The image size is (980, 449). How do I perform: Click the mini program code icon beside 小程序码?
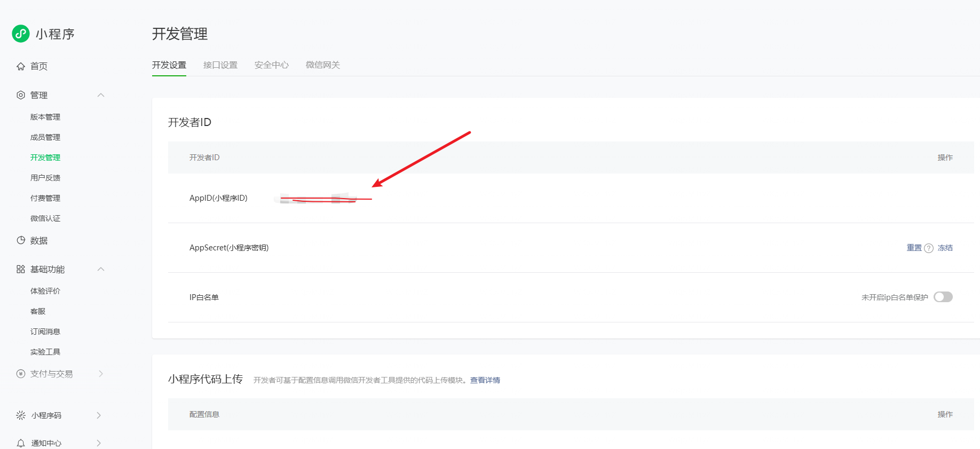click(21, 415)
